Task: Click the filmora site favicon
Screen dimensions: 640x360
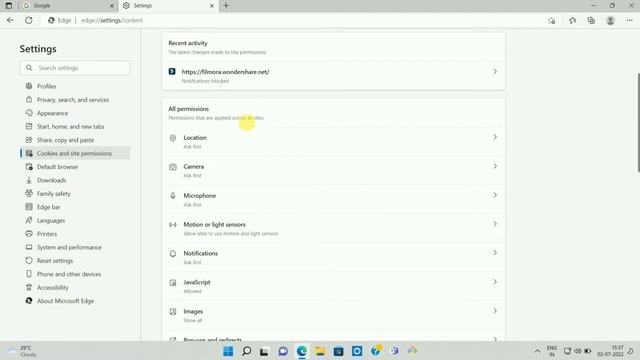Action: pyautogui.click(x=172, y=71)
